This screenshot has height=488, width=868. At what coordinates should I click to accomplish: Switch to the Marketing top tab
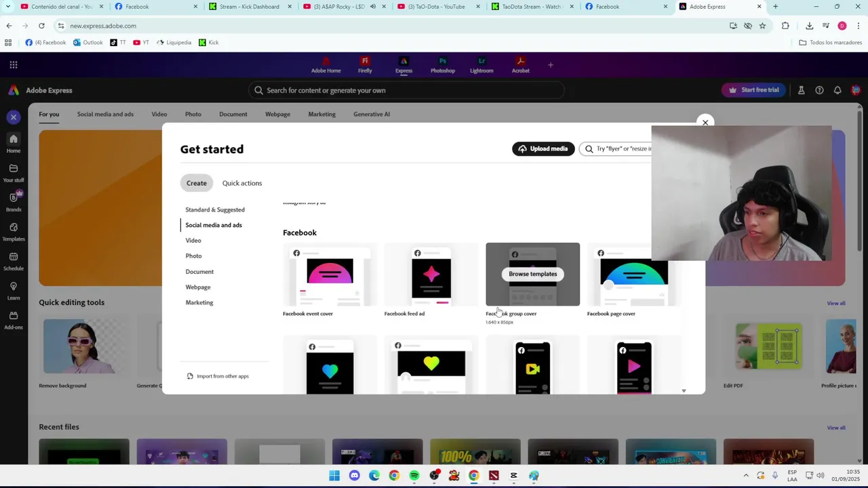(322, 114)
